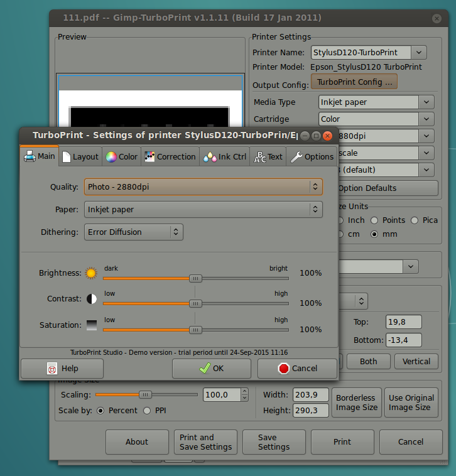This screenshot has height=476, width=456.
Task: Switch to the Correction tab
Action: click(x=170, y=156)
